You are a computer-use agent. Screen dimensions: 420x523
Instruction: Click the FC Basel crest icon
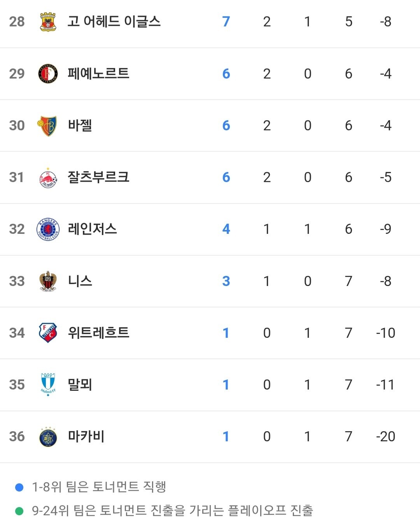(x=47, y=126)
